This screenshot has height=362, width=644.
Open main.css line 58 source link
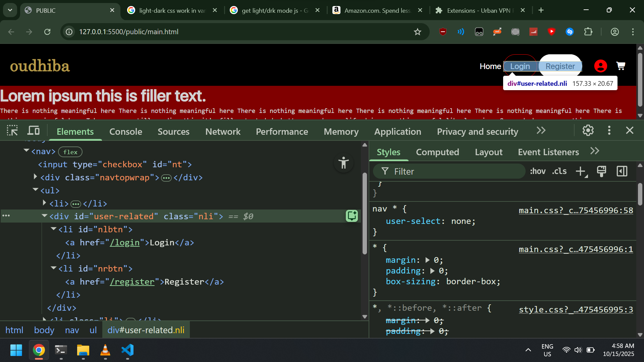pyautogui.click(x=576, y=210)
